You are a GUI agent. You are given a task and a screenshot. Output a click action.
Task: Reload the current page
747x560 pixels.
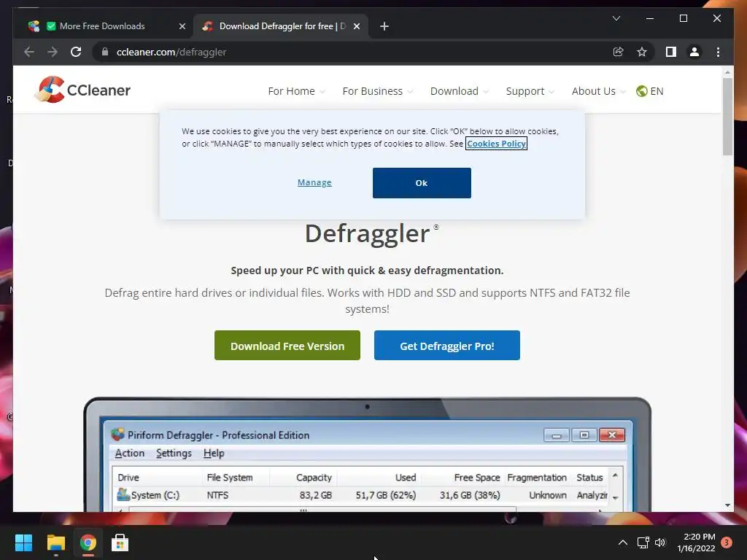76,52
